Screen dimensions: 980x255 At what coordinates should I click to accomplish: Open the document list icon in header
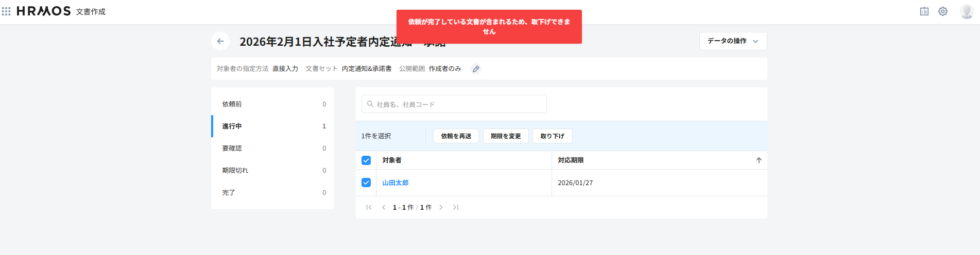[x=924, y=11]
